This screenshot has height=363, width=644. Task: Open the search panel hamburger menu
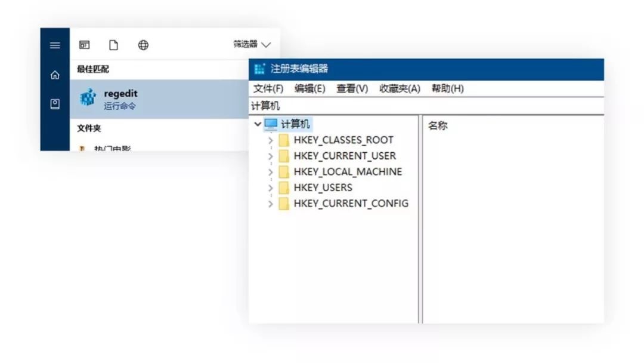(54, 45)
